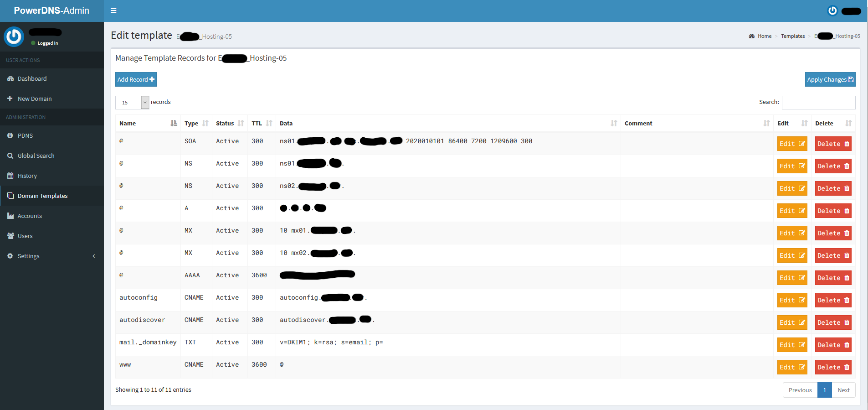Delete the AAAA record

point(833,278)
